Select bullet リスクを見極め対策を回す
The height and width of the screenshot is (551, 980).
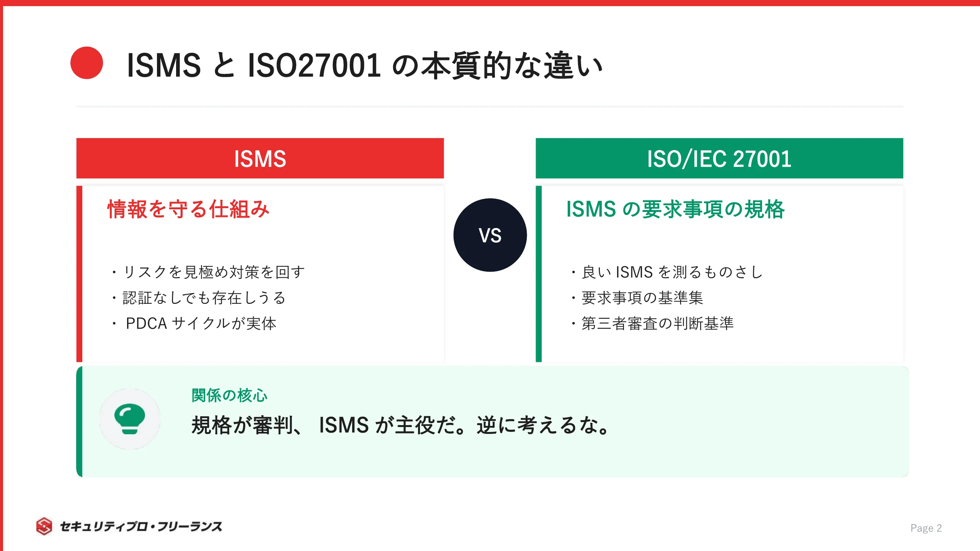[x=208, y=272]
